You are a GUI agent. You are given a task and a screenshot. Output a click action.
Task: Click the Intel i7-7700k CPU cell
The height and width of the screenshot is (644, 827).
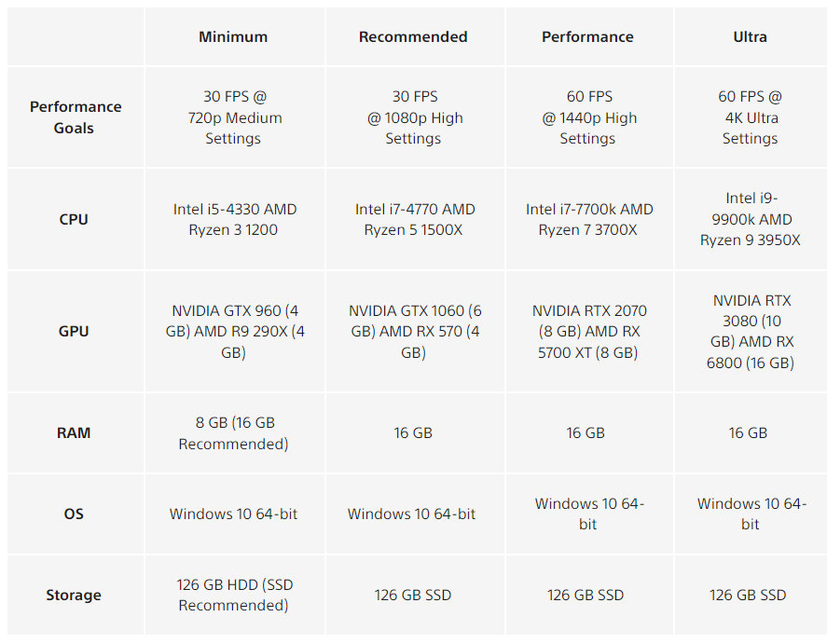pyautogui.click(x=588, y=220)
